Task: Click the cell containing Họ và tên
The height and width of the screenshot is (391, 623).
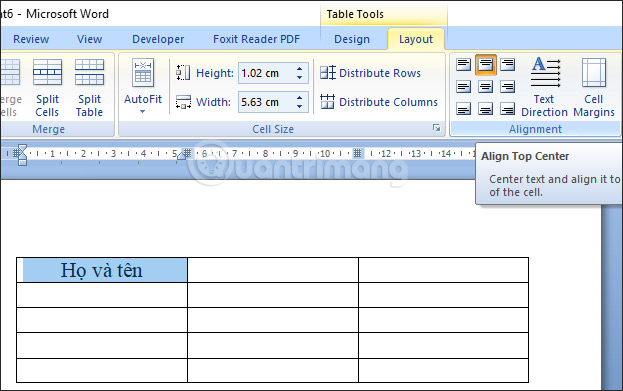Action: point(102,270)
